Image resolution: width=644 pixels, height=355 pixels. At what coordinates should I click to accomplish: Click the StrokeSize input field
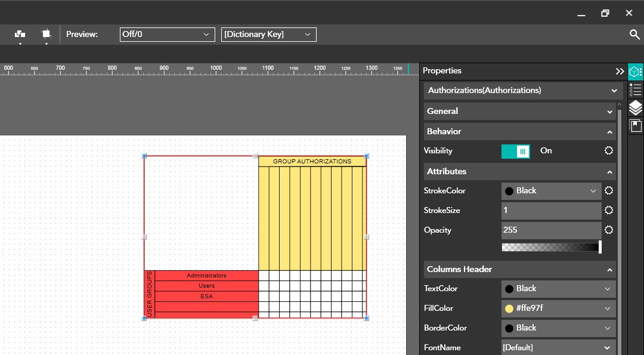click(x=551, y=211)
